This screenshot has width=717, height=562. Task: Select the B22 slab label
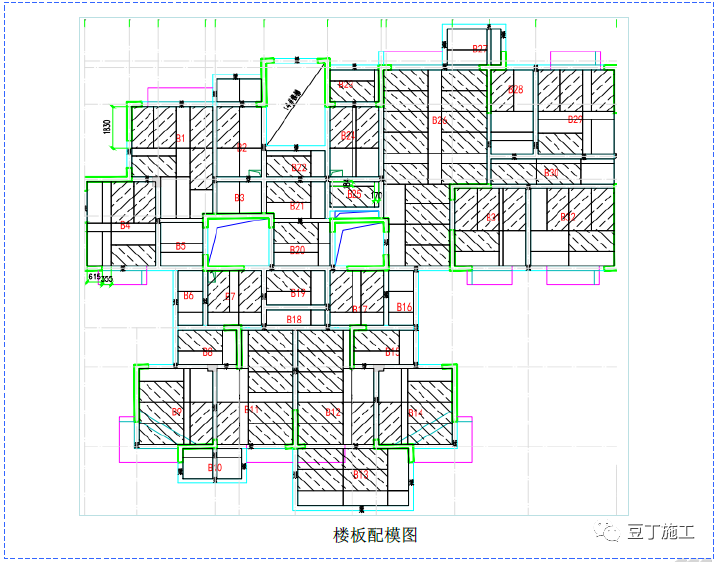tap(299, 167)
